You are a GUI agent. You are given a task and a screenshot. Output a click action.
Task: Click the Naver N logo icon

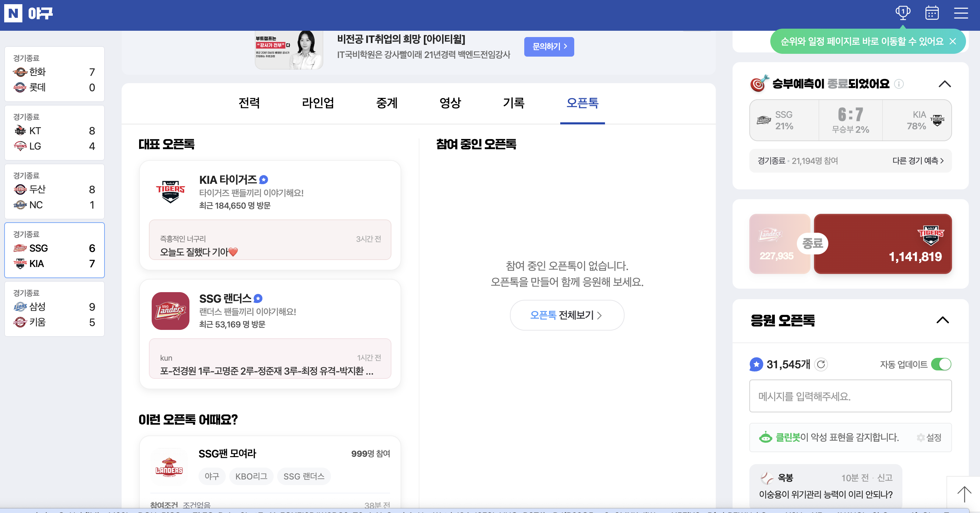tap(13, 13)
